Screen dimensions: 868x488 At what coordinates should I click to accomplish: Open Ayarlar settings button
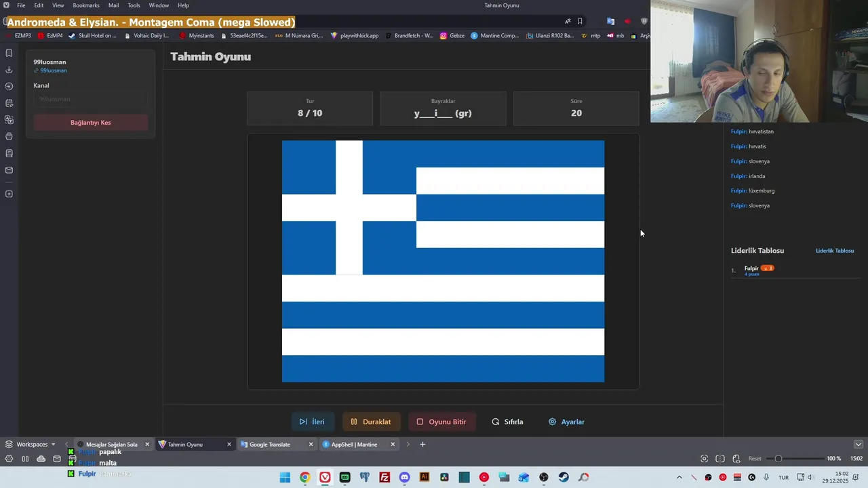tap(566, 422)
